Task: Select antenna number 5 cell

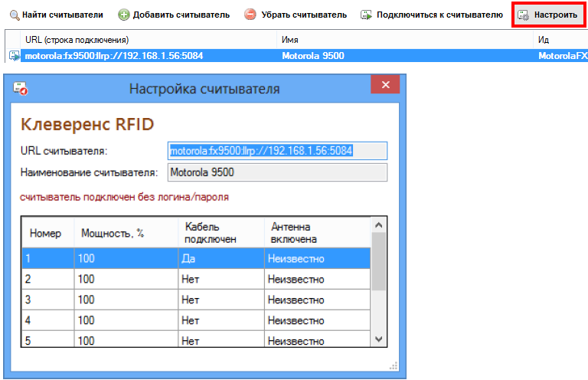Action: pos(48,339)
